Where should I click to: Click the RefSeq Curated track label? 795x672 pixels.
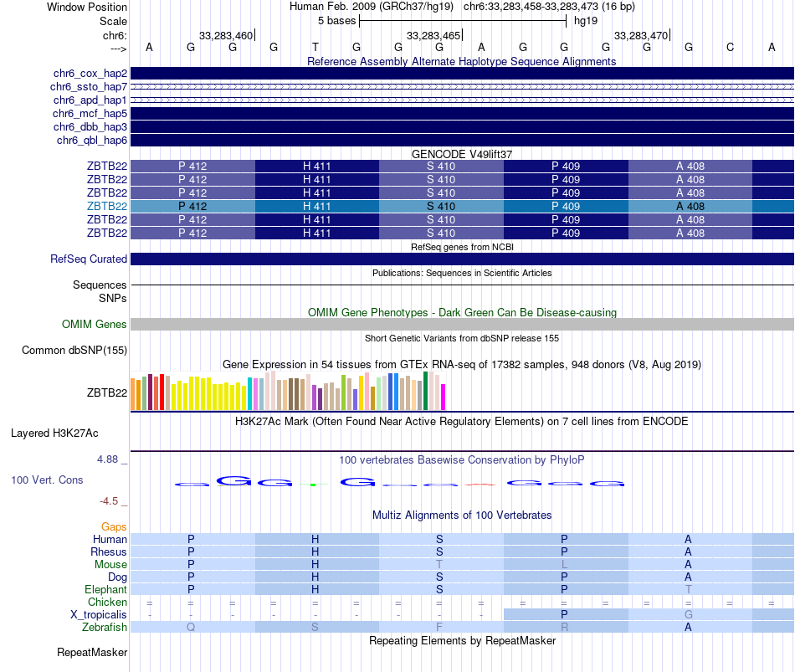pos(89,259)
